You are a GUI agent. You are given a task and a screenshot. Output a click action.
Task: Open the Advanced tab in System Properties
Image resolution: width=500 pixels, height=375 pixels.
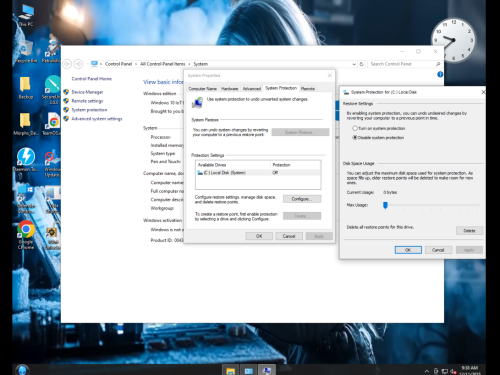(252, 89)
